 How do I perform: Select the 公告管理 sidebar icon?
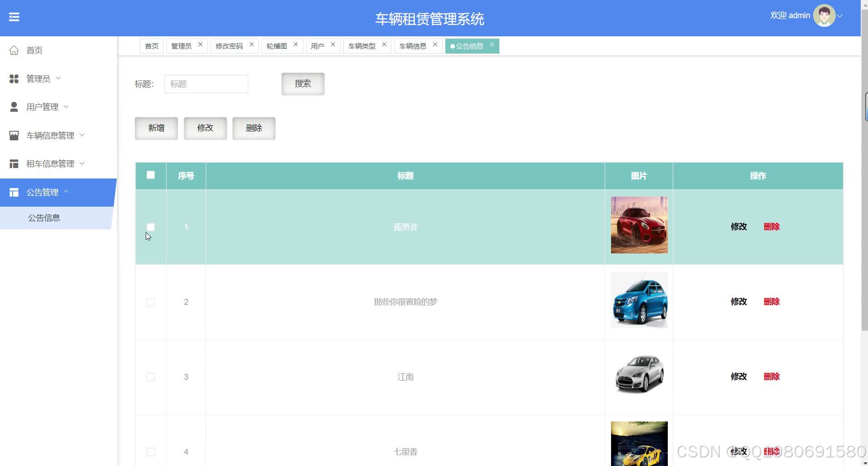point(14,192)
